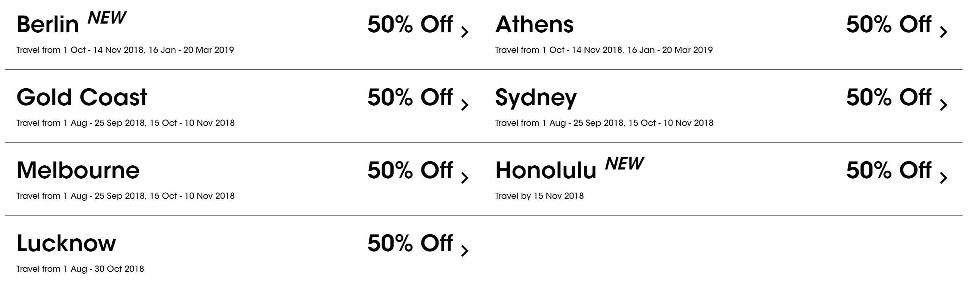Click 50% Off text for Berlin

[410, 25]
